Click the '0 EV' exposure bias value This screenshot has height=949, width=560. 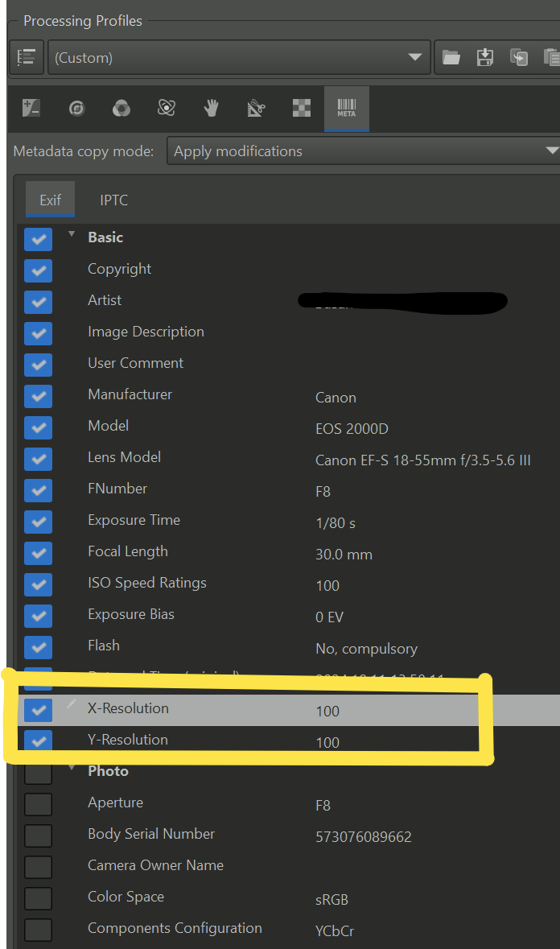click(x=330, y=617)
